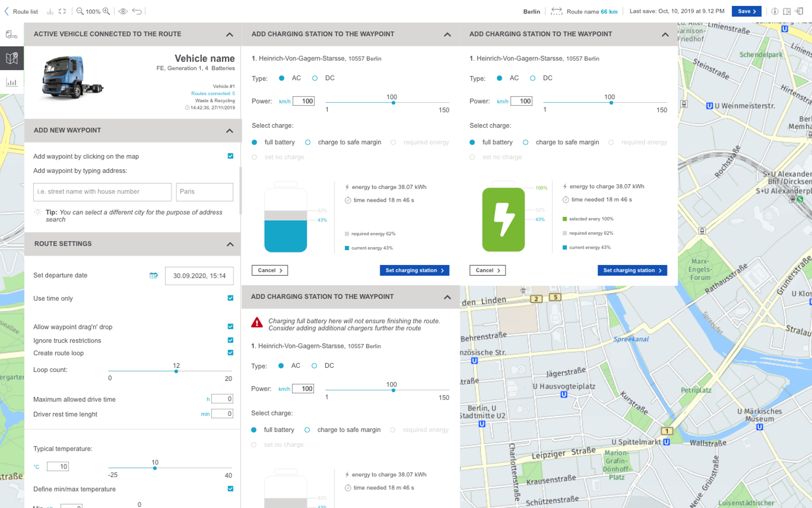Click the street name address input field
Screen dimensions: 812x508
102,192
